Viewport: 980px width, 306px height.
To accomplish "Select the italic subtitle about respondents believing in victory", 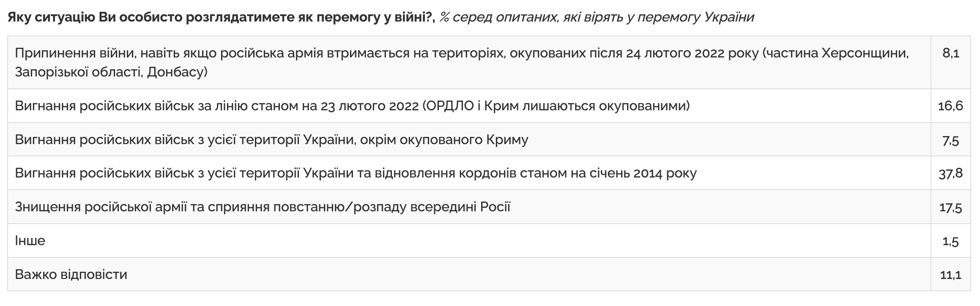I will coord(597,17).
